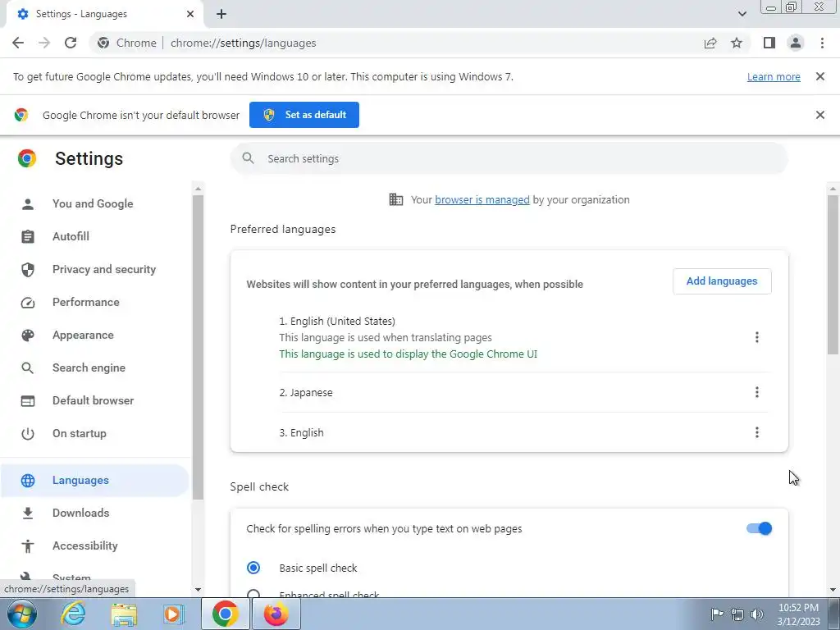
Task: Click the Add languages button
Action: click(x=722, y=281)
